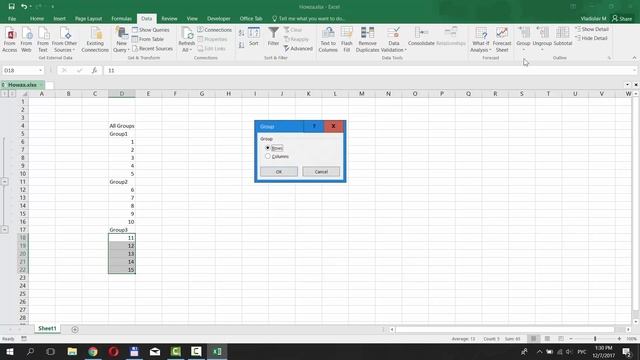
Task: Click the Save icon in title bar
Action: [11, 7]
